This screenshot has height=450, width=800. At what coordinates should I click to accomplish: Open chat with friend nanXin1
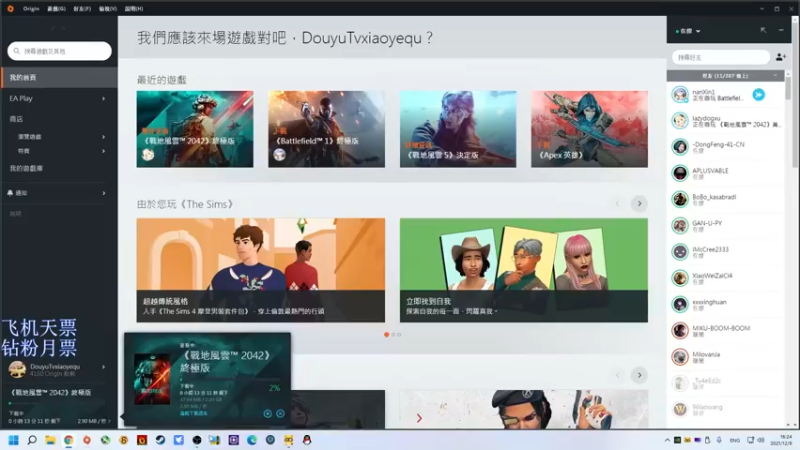(x=717, y=95)
